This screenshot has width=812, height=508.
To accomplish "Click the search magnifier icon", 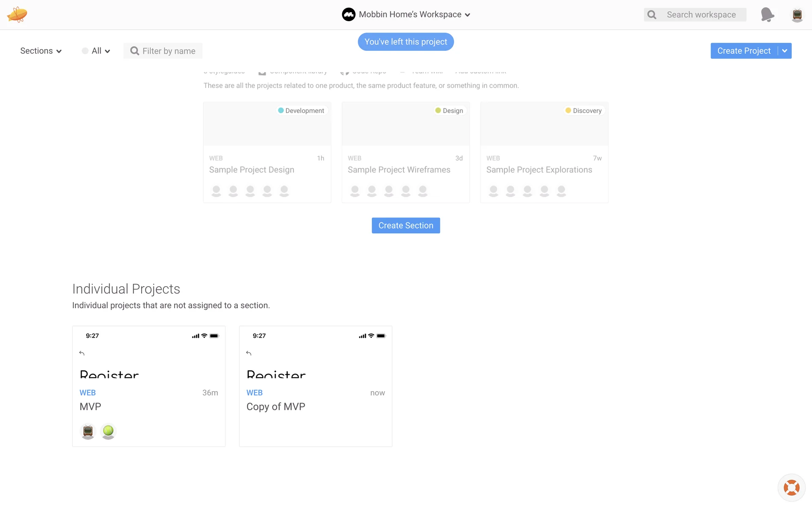I will tap(652, 15).
